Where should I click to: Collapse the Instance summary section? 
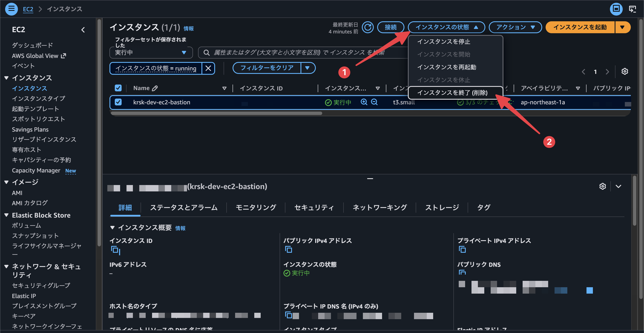coord(112,227)
